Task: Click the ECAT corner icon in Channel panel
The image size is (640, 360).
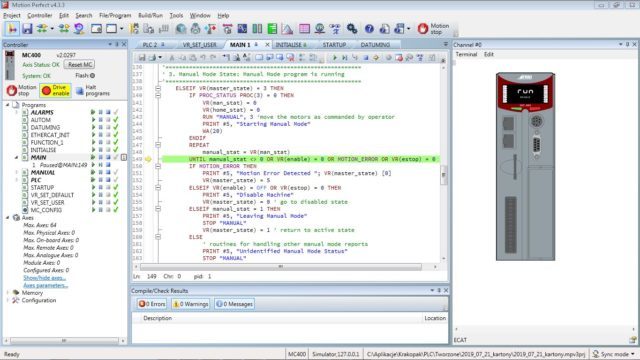Action: [633, 340]
